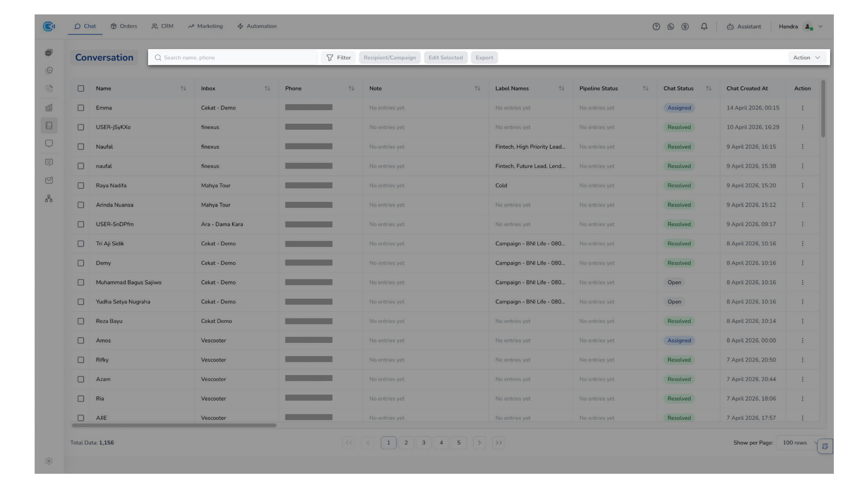Open the mail notification sidebar icon
Viewport: 868px width, 488px height.
pyautogui.click(x=49, y=180)
